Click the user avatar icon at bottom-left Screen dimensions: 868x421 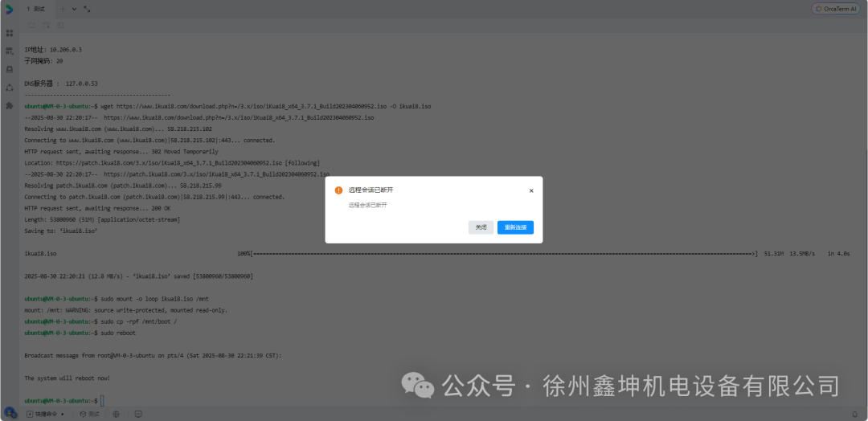click(10, 413)
